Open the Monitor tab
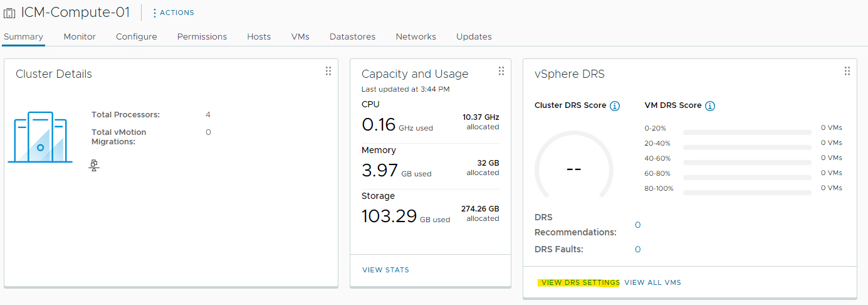The height and width of the screenshot is (305, 868). coord(80,36)
